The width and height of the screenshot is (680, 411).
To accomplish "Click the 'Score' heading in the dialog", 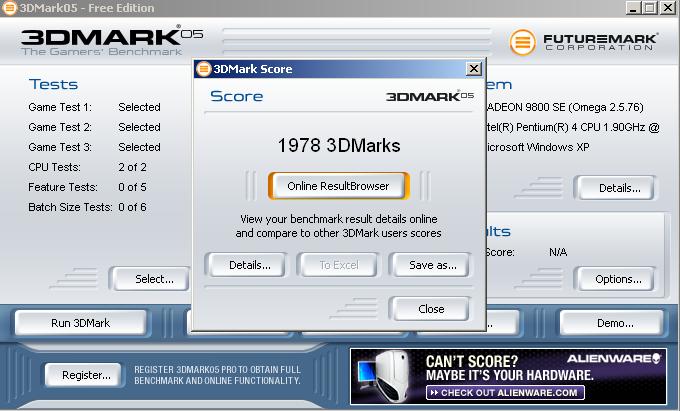I will 236,96.
